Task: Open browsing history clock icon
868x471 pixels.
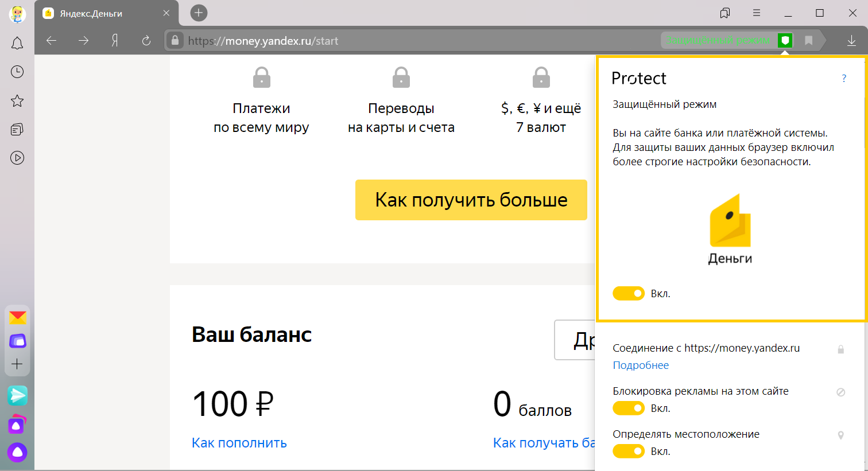Action: pos(17,72)
